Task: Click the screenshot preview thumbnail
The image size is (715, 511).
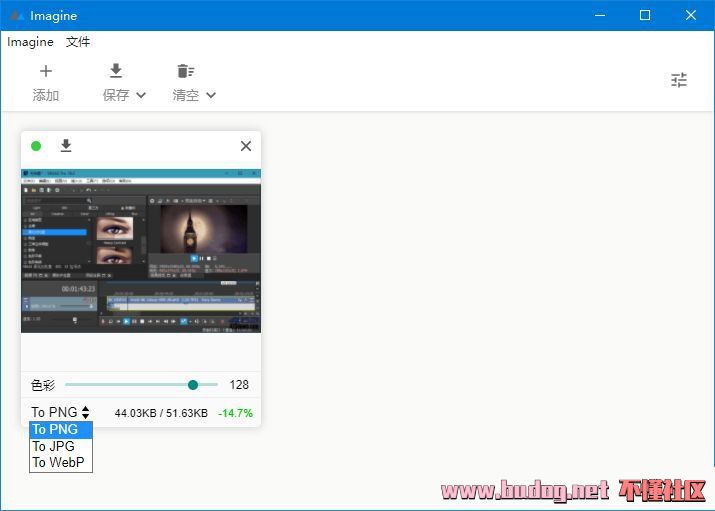Action: (x=141, y=250)
